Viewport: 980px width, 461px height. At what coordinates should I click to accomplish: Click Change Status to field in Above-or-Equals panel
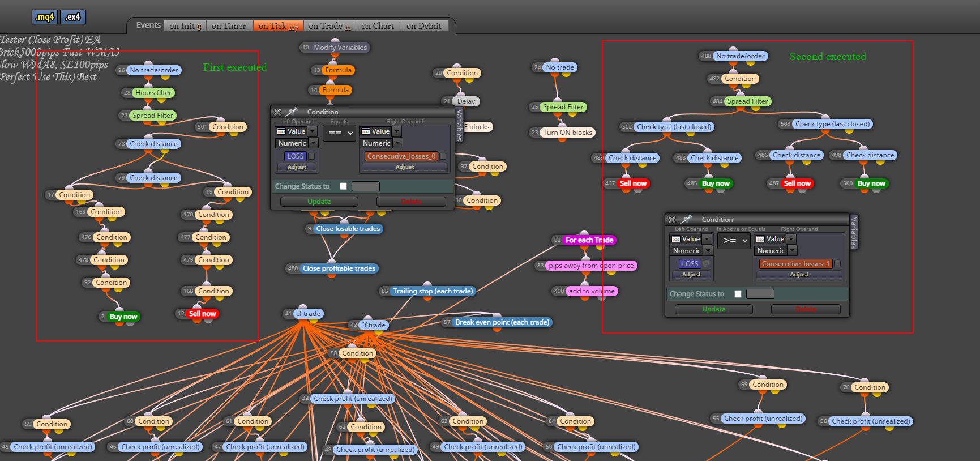[760, 294]
